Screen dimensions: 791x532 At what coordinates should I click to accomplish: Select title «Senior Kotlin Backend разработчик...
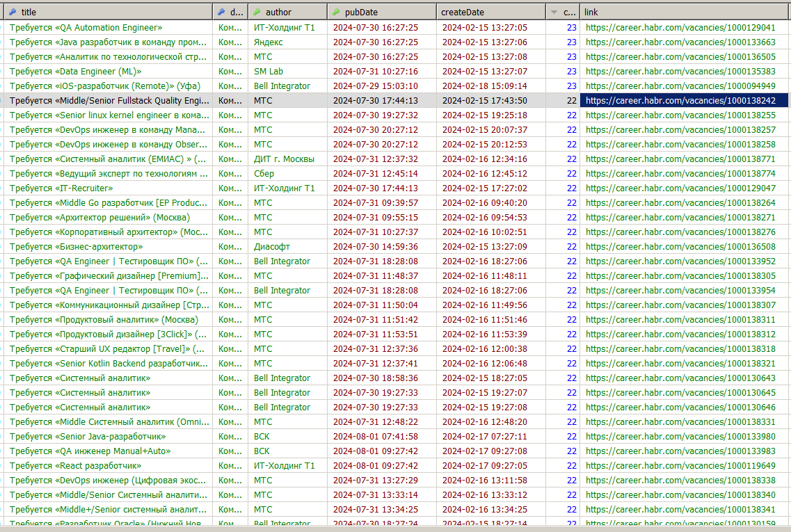coord(109,364)
